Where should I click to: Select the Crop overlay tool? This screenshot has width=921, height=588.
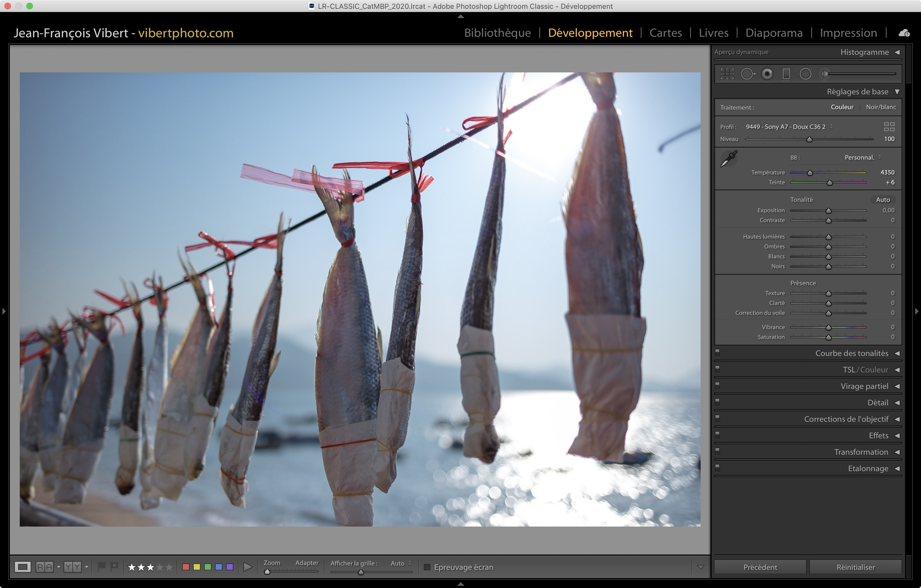coord(727,74)
